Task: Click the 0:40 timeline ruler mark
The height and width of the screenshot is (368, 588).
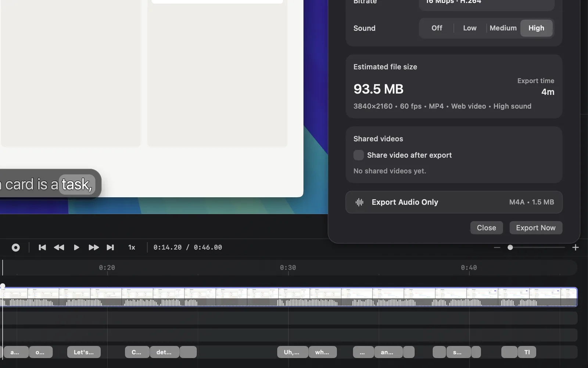Action: point(469,268)
